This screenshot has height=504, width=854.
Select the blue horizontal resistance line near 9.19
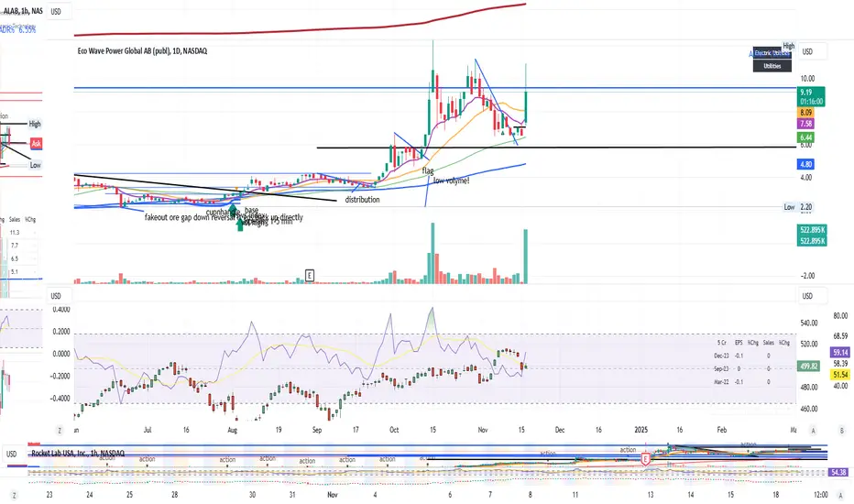click(x=434, y=88)
